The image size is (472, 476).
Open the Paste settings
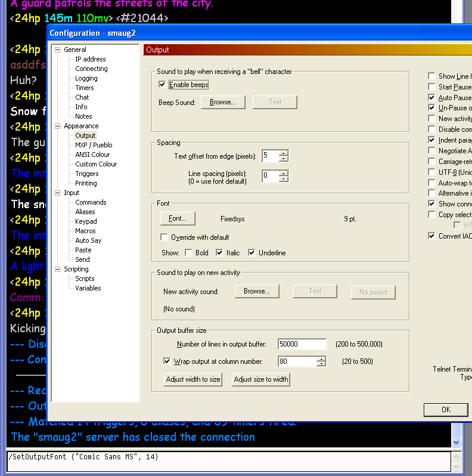point(83,250)
